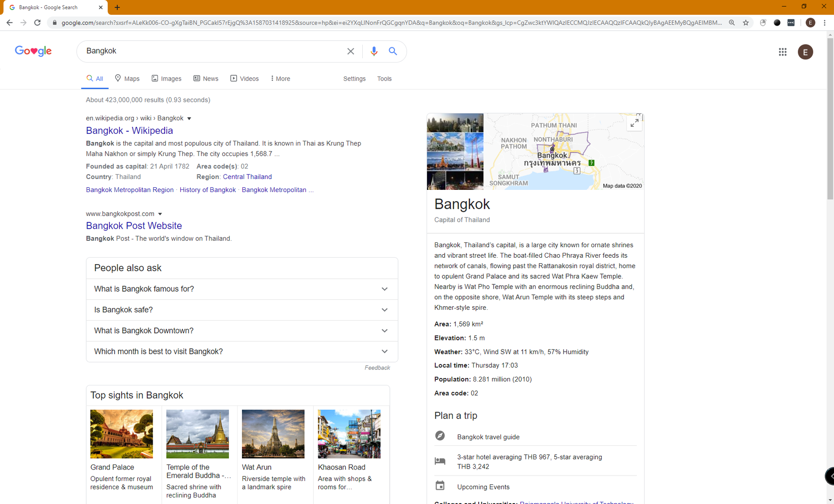Click the compass icon beside Bangkok travel guide

tap(440, 436)
